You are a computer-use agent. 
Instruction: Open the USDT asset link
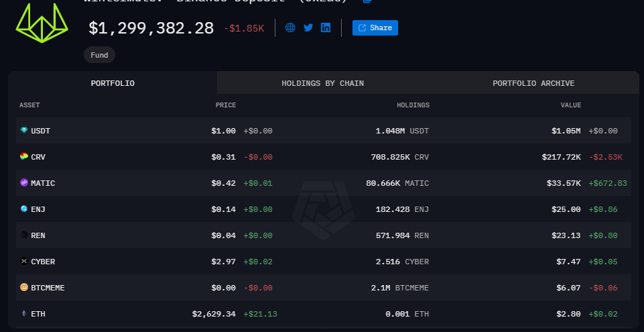[x=41, y=131]
